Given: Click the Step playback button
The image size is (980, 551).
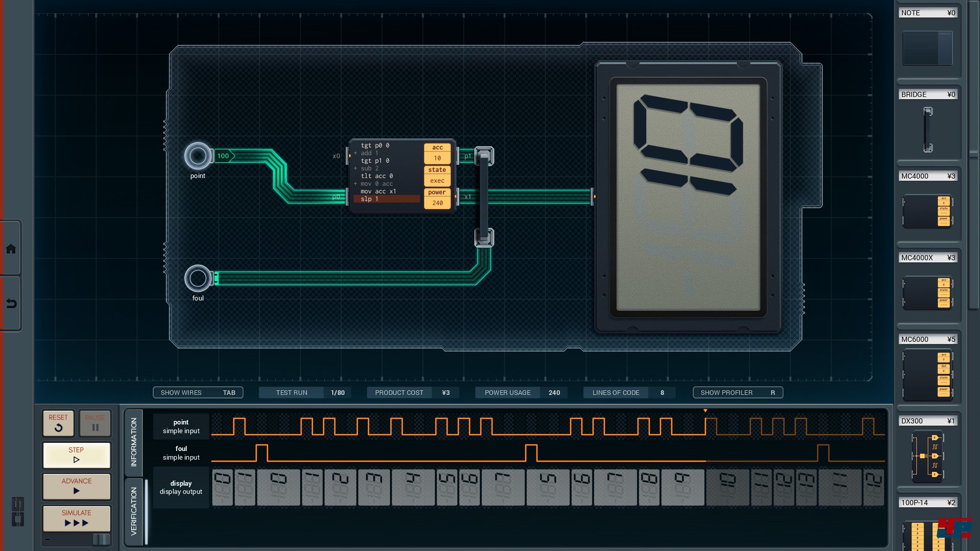Looking at the screenshot, I should [77, 455].
